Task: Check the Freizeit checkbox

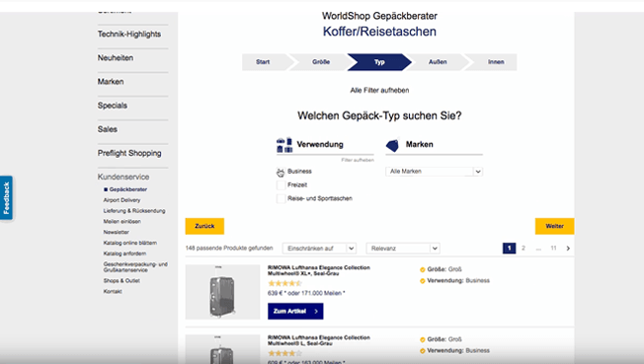Action: pos(281,185)
